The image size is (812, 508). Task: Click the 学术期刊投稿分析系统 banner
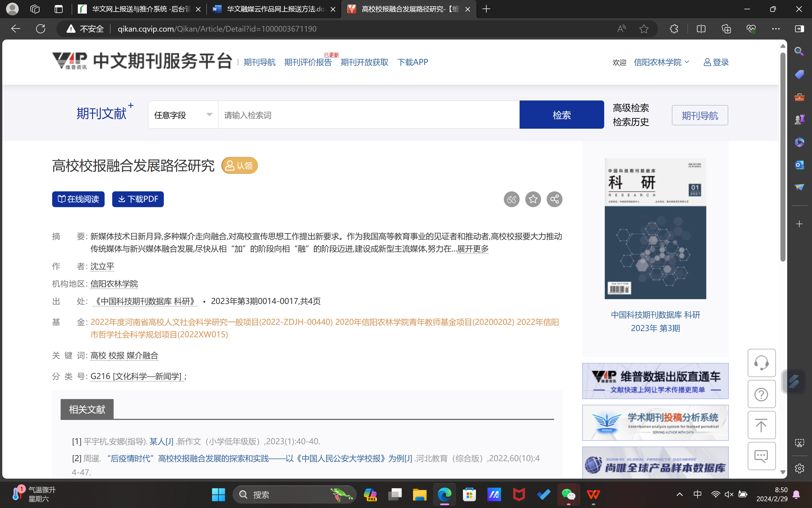pyautogui.click(x=655, y=423)
